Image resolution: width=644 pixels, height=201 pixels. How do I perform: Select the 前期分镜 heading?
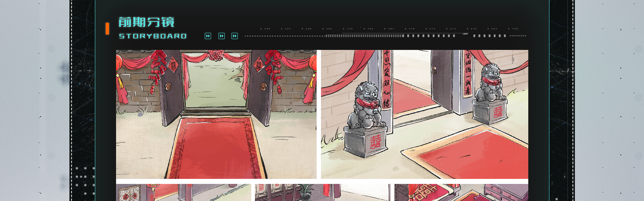tap(146, 22)
